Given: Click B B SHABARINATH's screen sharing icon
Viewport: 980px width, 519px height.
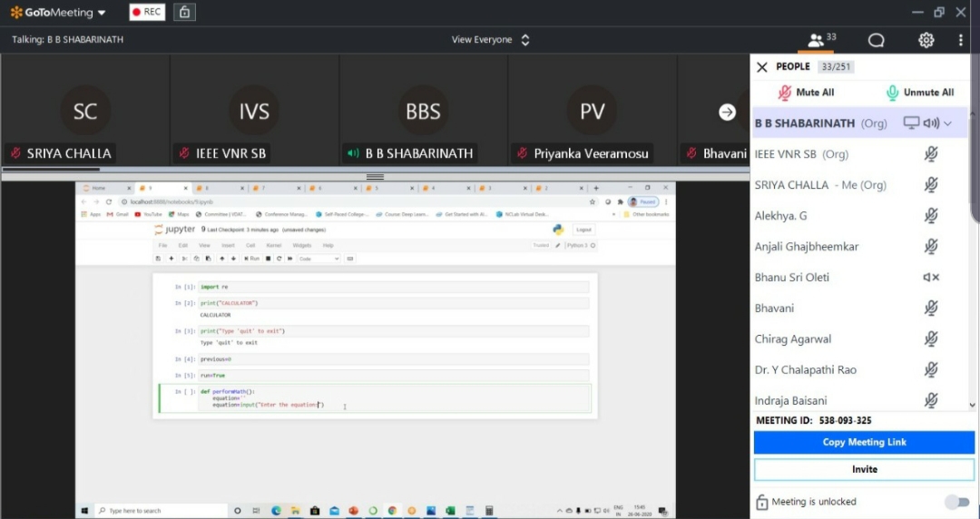Looking at the screenshot, I should pyautogui.click(x=911, y=123).
